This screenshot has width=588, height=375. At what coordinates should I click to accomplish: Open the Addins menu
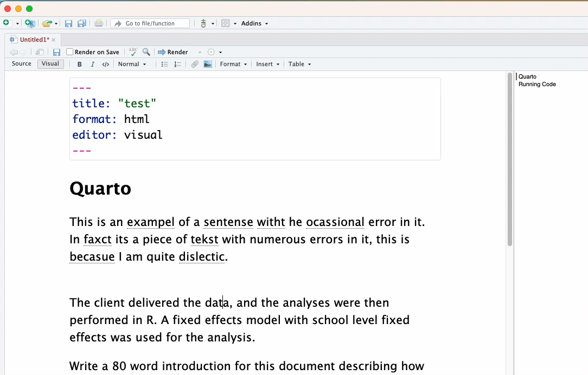pos(254,23)
